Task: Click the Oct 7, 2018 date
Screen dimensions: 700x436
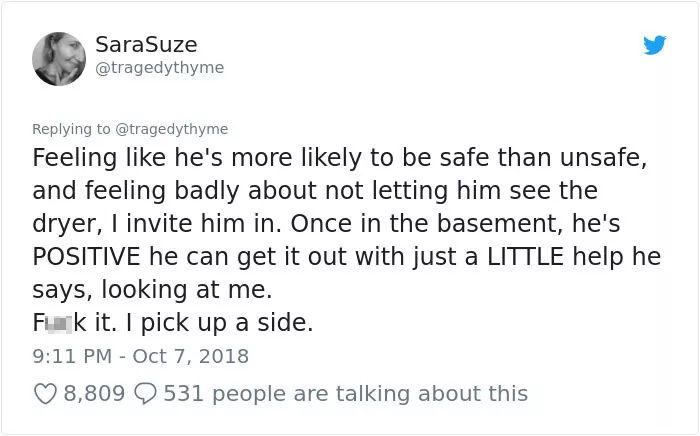Action: click(x=191, y=356)
